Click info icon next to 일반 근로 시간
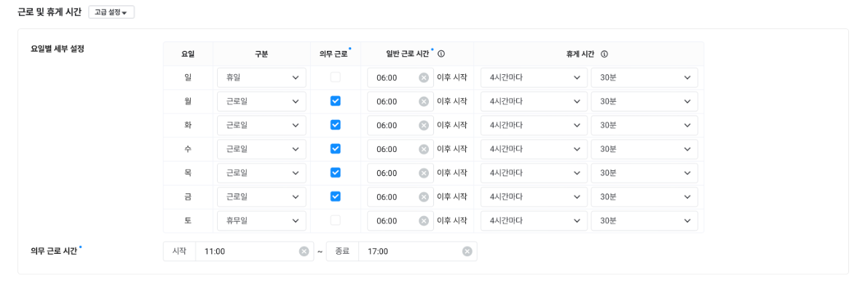The width and height of the screenshot is (868, 291). (441, 54)
